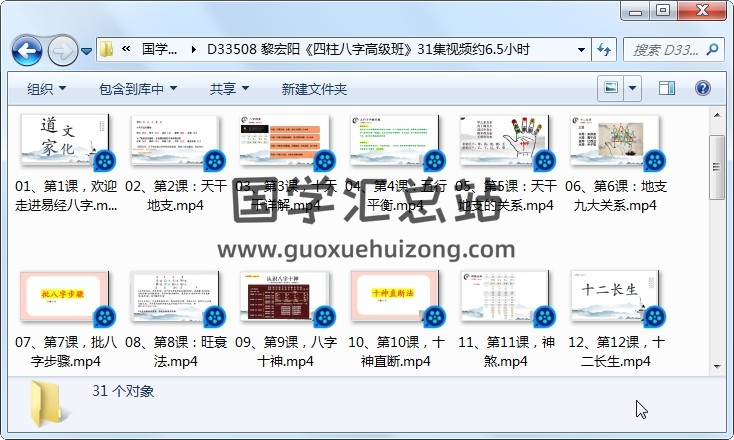This screenshot has width=734, height=440.
Task: Click film reel badge on file 03
Action: (325, 161)
